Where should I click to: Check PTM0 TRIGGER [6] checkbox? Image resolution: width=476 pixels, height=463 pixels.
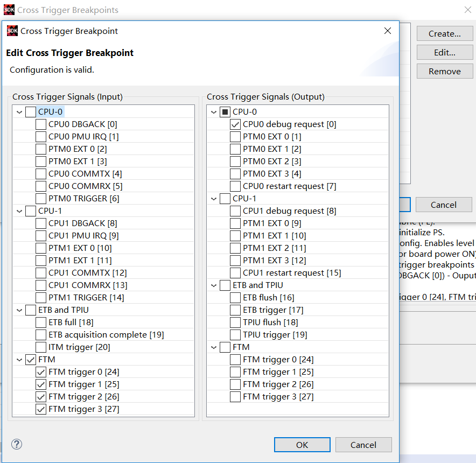(41, 199)
